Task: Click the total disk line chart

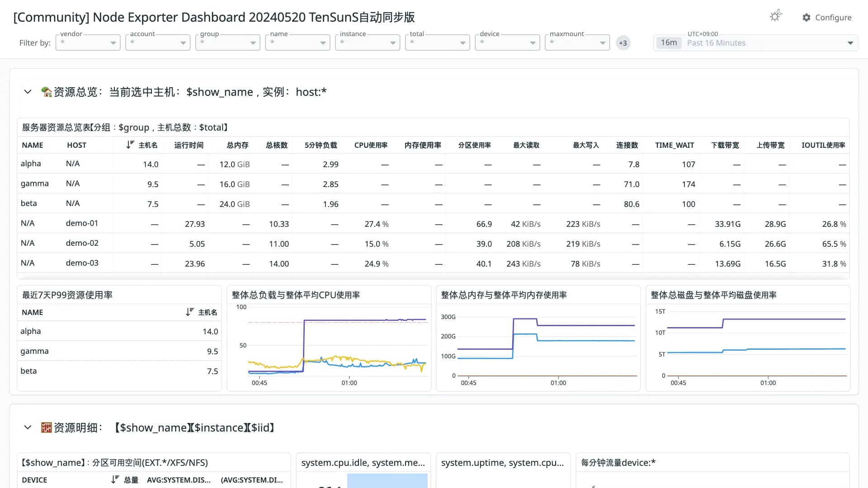Action: coord(757,343)
